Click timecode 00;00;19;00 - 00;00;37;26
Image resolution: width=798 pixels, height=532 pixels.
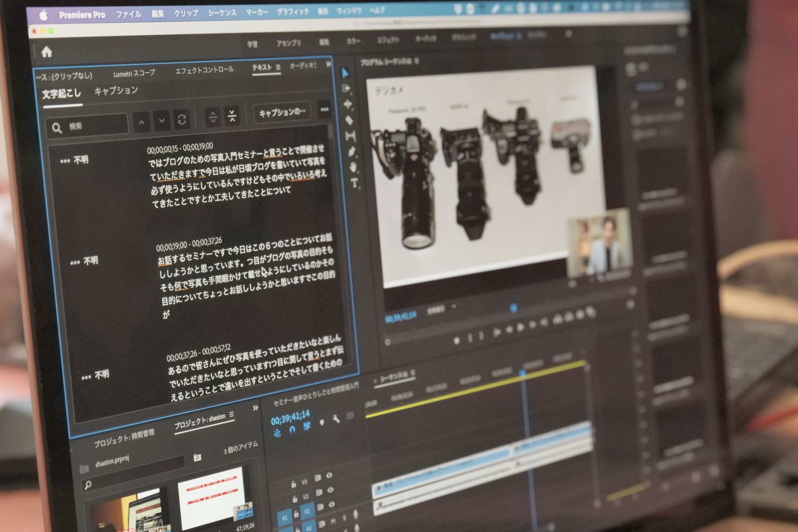(189, 244)
